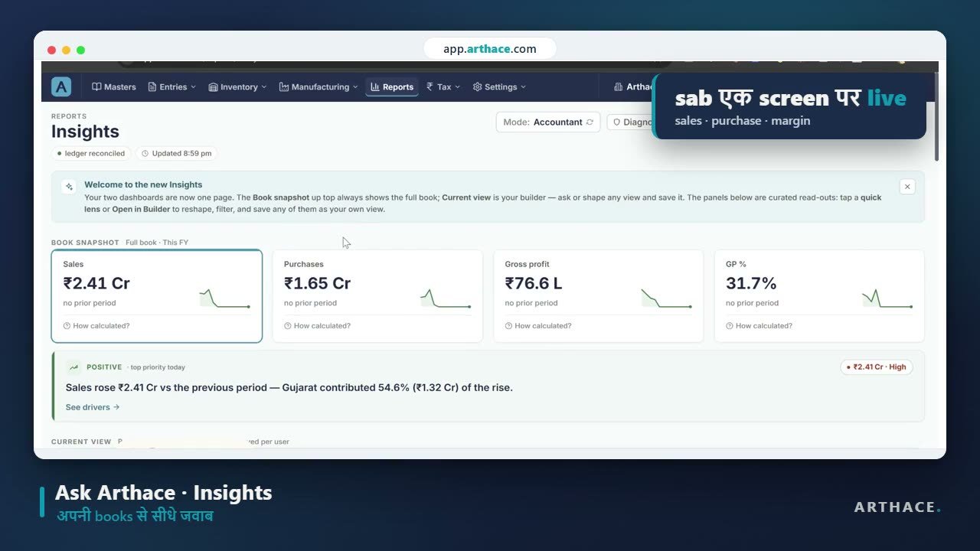This screenshot has height=551, width=980.
Task: Click the ₹1.65 Cr purchases value
Action: click(317, 283)
